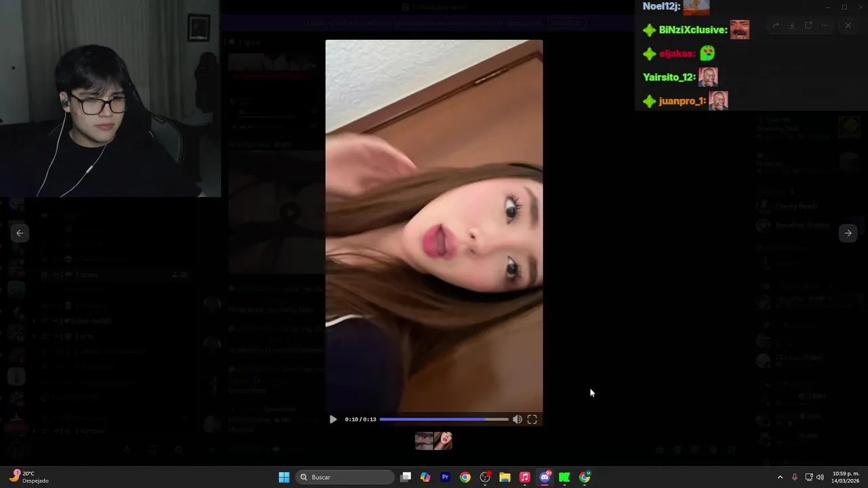The image size is (868, 488).
Task: Switch to Discord in the taskbar
Action: coord(545,477)
